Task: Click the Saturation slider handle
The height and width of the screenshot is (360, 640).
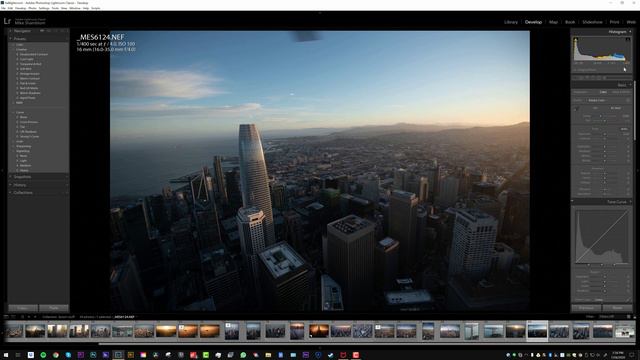Action: point(605,194)
